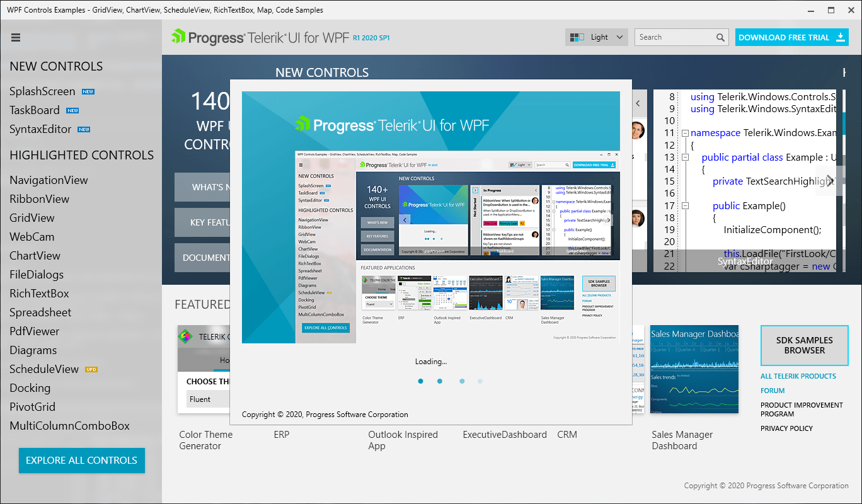Click the Explore All Controls button
Viewport: 862px width, 504px height.
pyautogui.click(x=82, y=461)
